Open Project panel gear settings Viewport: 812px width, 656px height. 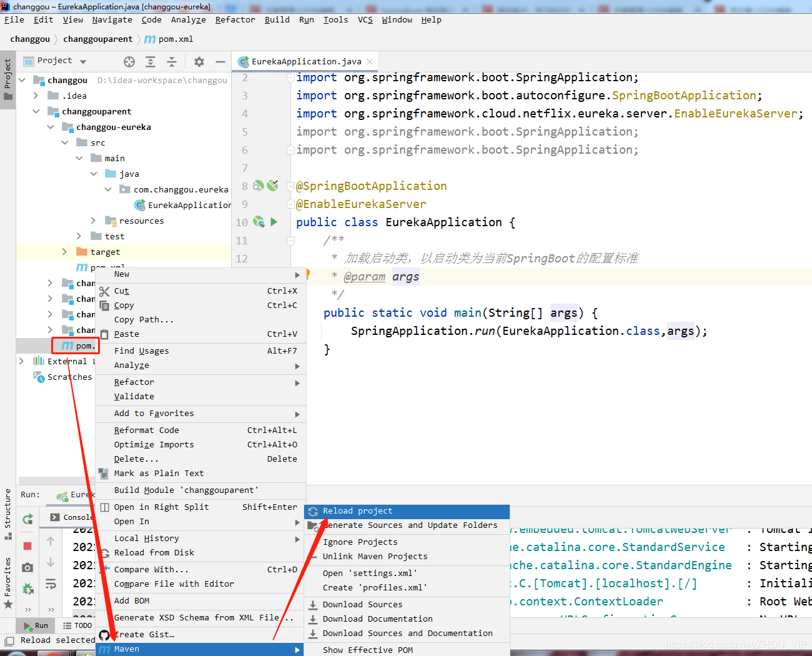pos(199,61)
